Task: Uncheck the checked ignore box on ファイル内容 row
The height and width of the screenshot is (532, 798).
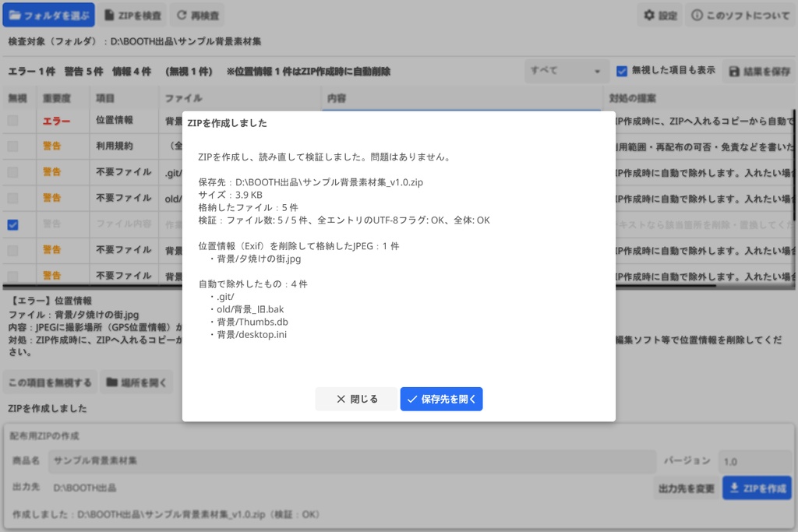Action: point(12,224)
